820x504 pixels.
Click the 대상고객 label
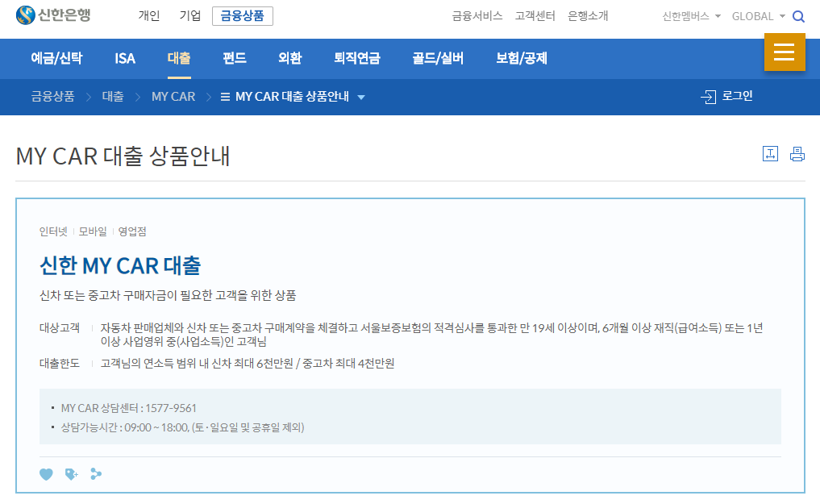tap(60, 328)
